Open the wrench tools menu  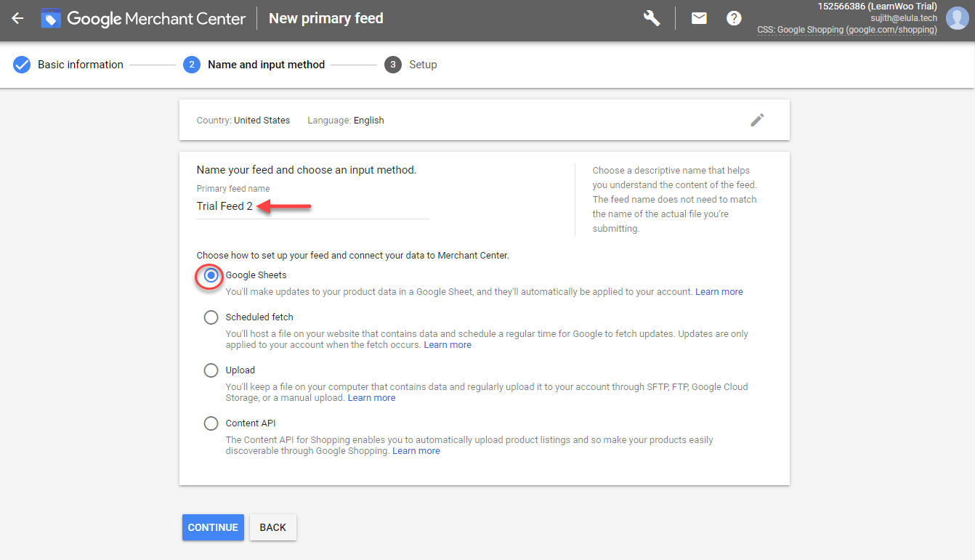point(652,19)
